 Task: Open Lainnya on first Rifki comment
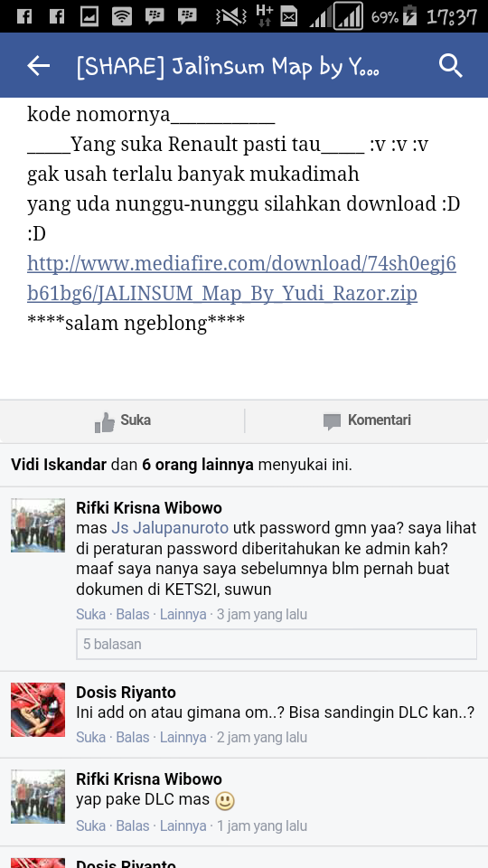pos(183,614)
